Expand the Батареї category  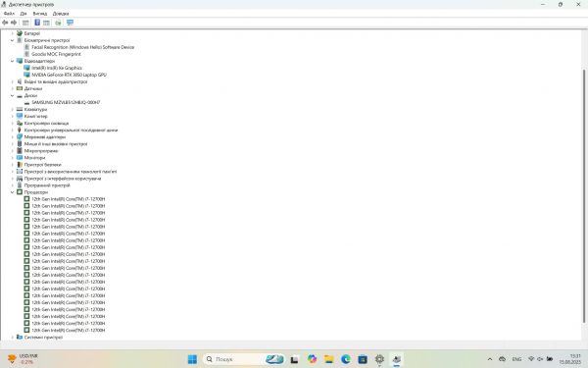coord(12,33)
